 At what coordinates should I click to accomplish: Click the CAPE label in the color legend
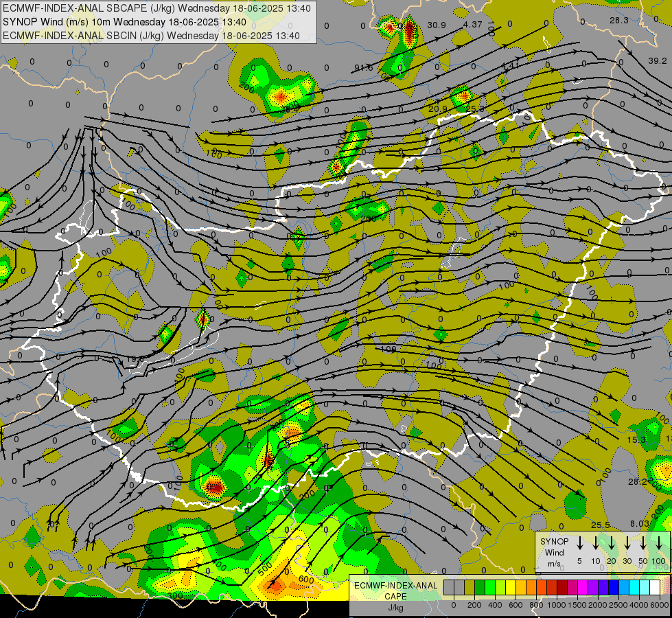pyautogui.click(x=395, y=596)
